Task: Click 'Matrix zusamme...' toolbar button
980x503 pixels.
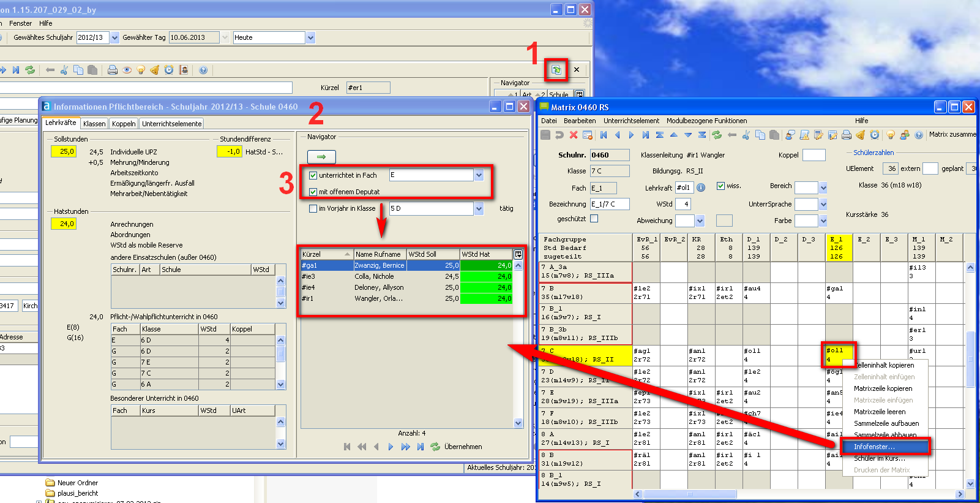Action: tap(952, 134)
